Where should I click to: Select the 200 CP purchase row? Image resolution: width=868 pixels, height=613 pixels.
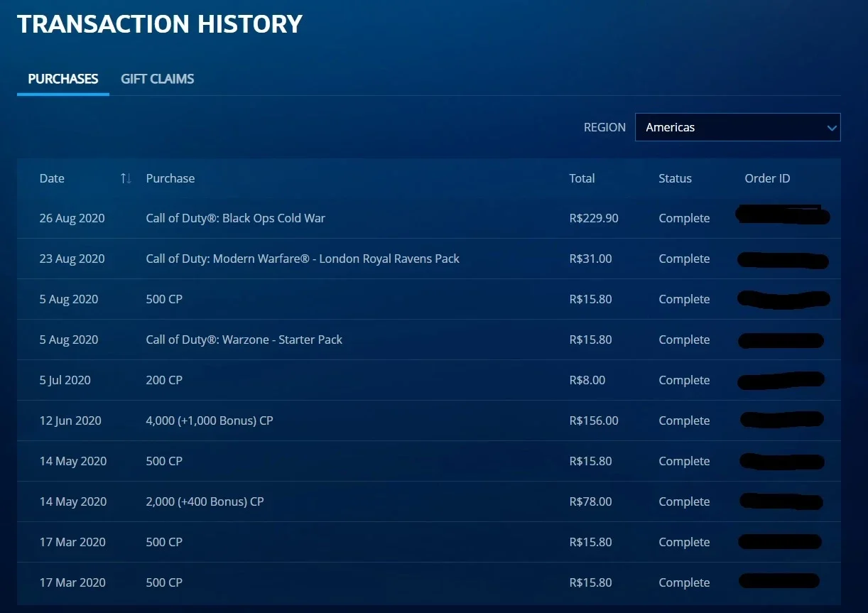pos(429,380)
